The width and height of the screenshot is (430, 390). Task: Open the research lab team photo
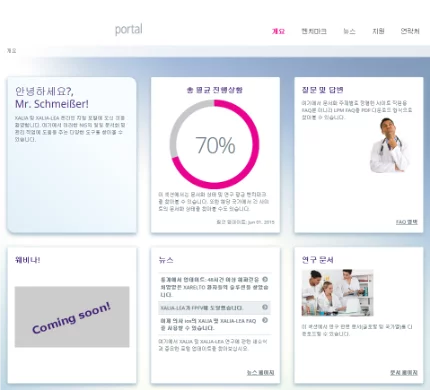point(337,293)
